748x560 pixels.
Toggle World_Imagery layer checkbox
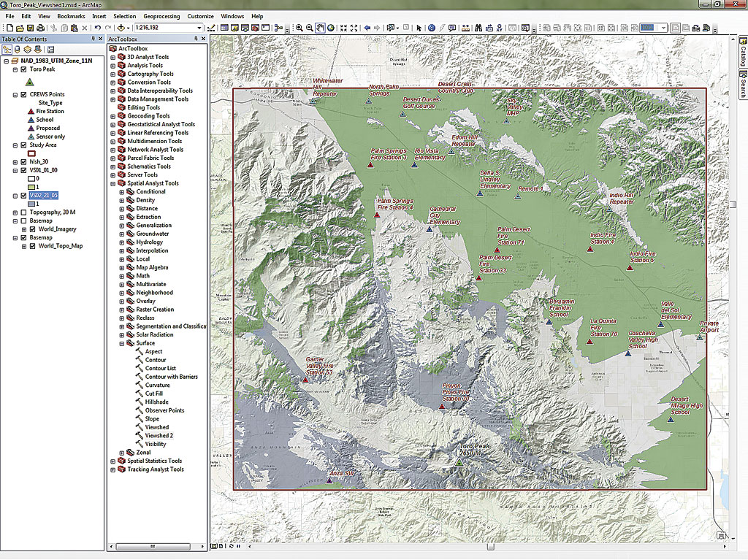(32, 229)
